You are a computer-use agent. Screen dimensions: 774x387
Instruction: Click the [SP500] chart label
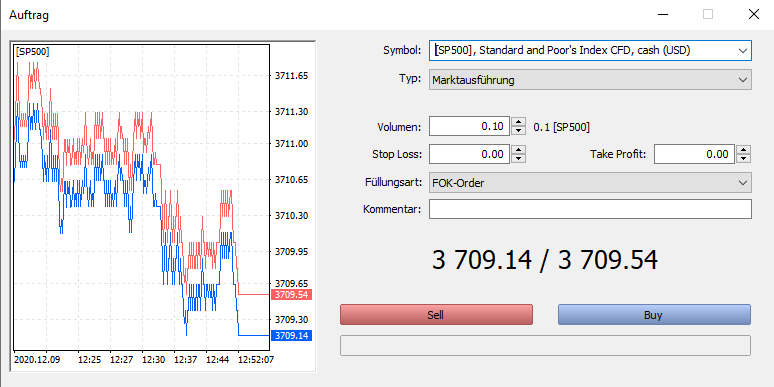pyautogui.click(x=33, y=51)
